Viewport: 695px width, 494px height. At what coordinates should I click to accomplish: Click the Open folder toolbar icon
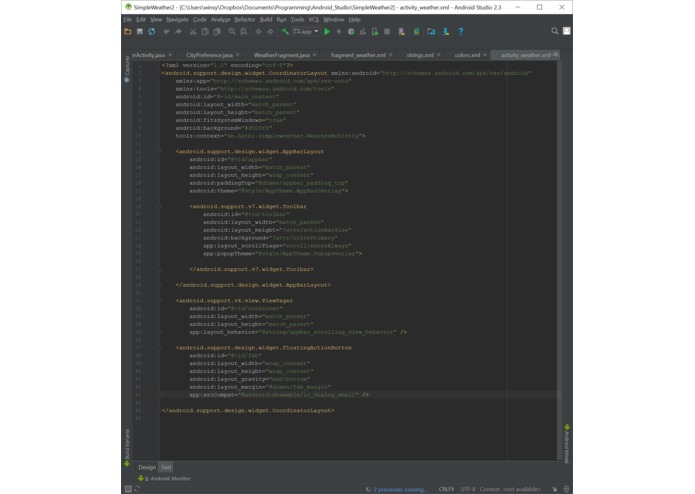point(128,31)
